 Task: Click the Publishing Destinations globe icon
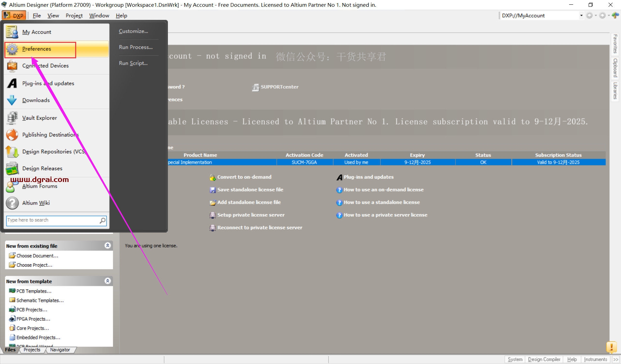click(12, 135)
